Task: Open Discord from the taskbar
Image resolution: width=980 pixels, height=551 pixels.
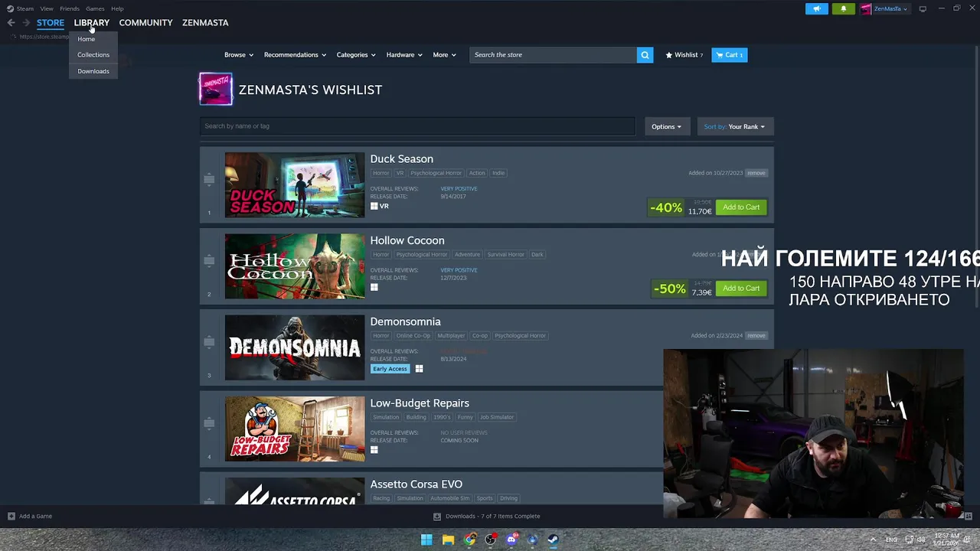Action: click(511, 540)
